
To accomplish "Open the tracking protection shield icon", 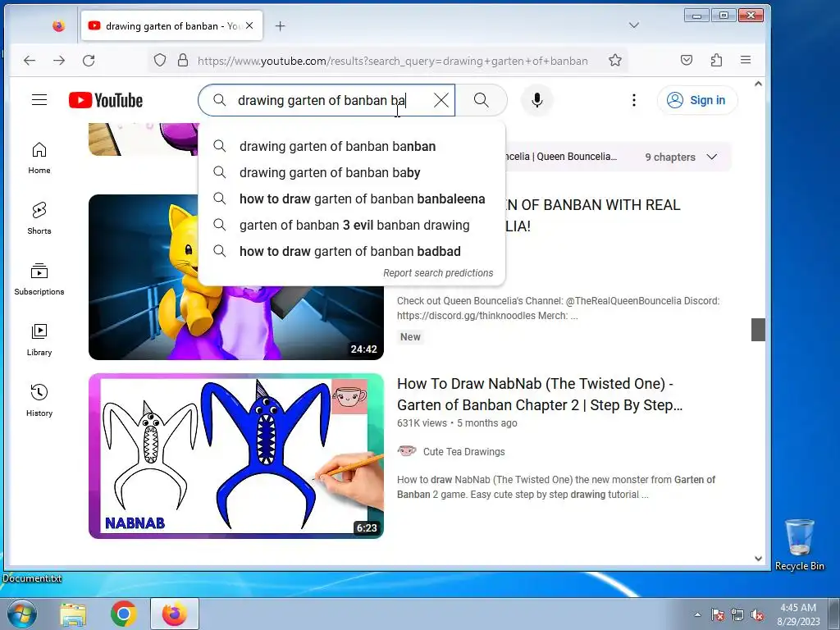I will pyautogui.click(x=160, y=61).
